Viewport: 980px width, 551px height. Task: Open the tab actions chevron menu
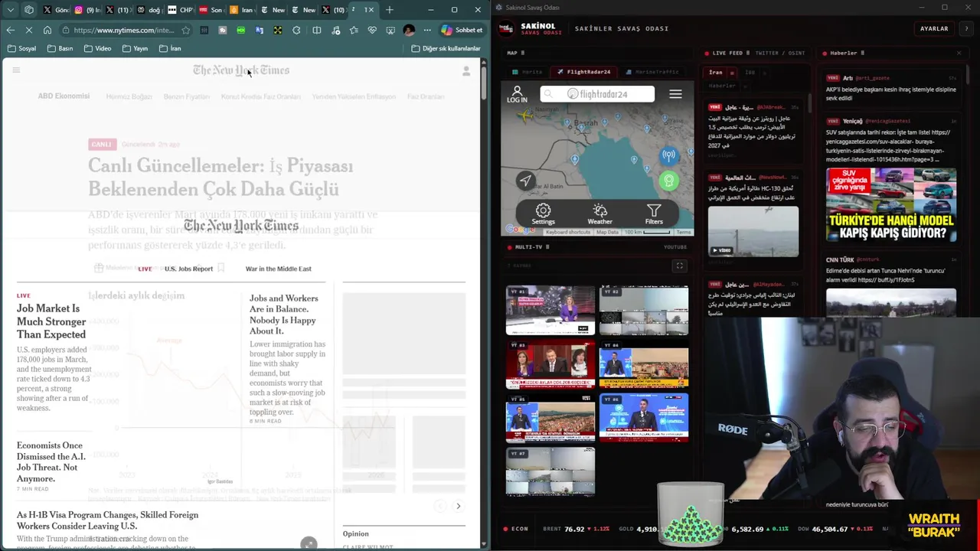pyautogui.click(x=11, y=10)
